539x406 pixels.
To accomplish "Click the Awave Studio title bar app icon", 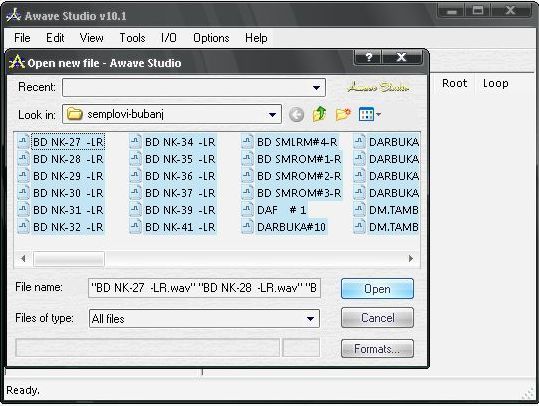I will pyautogui.click(x=14, y=16).
